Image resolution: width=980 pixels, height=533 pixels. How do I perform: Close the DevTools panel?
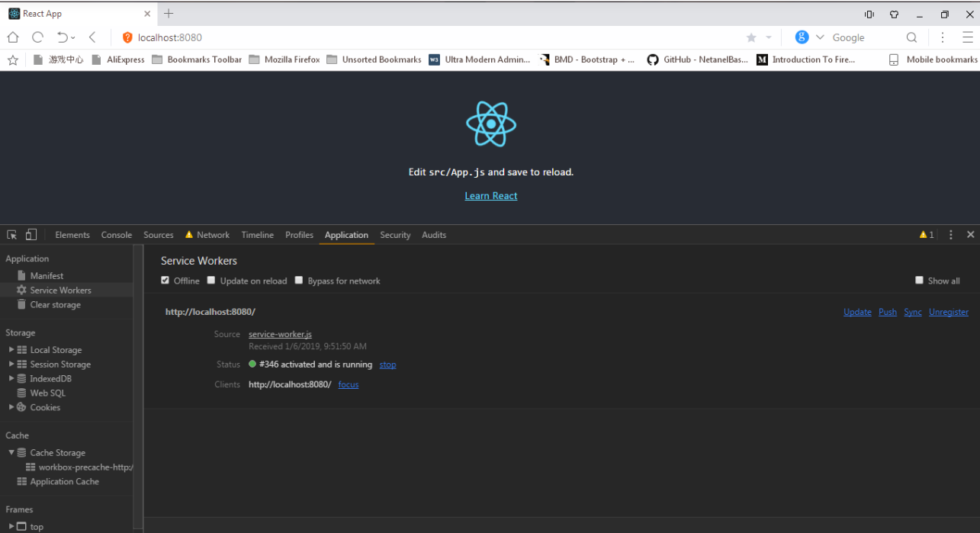[x=970, y=235]
